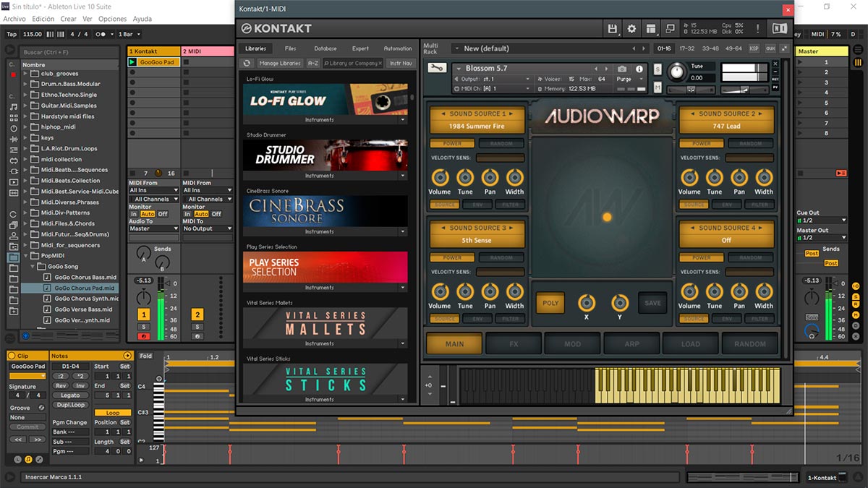Open Kontakt save menu (floppy disk icon)

point(613,29)
